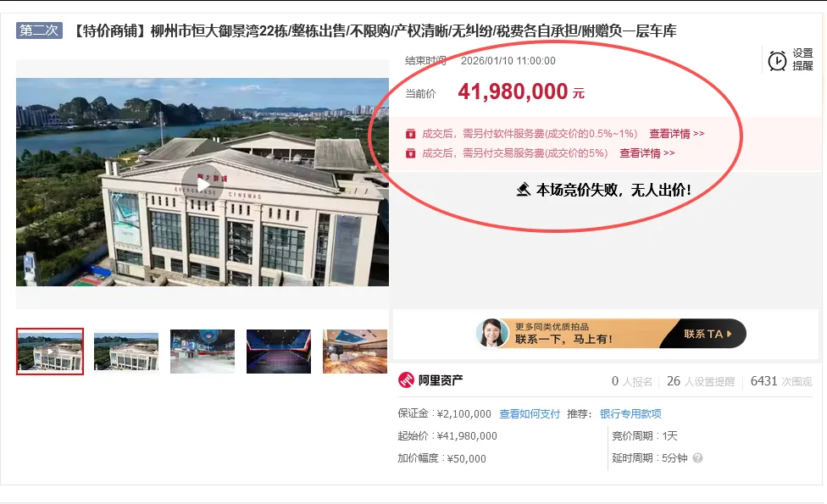827x504 pixels.
Task: Click the 6431 次围观 view count
Action: [781, 381]
